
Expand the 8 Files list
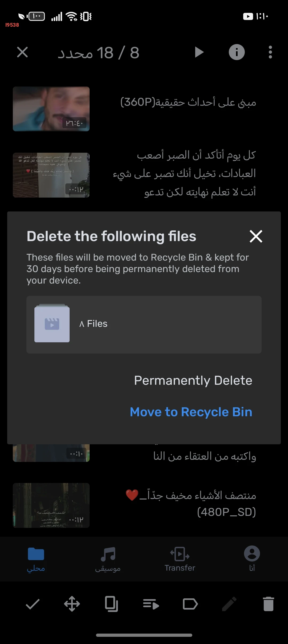(x=93, y=324)
